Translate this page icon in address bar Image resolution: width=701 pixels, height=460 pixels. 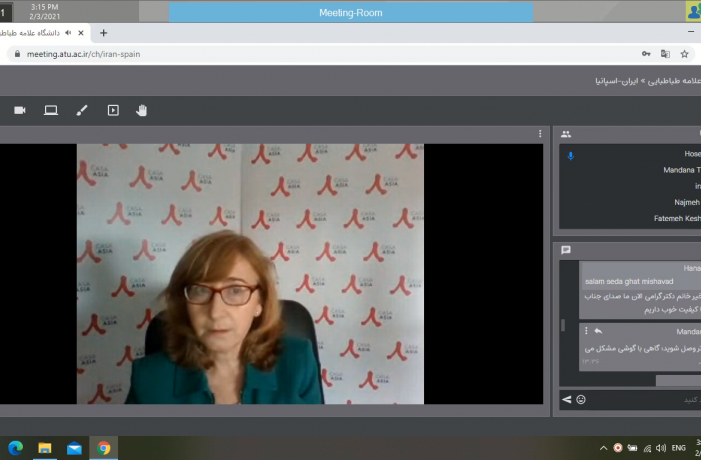coord(665,54)
